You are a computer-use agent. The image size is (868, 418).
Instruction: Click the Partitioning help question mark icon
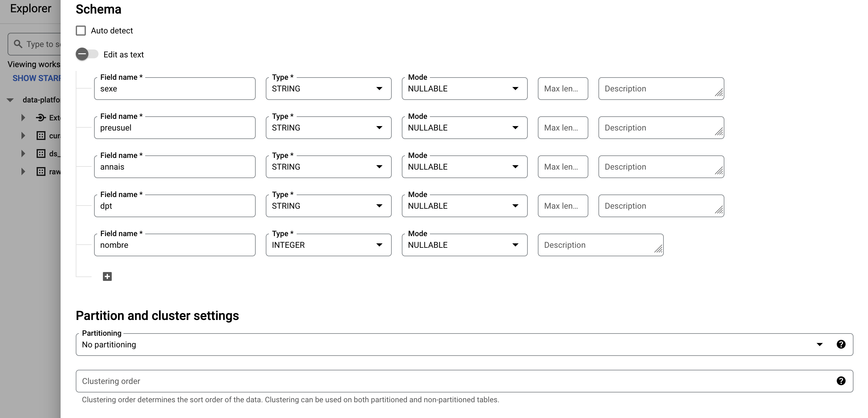tap(841, 344)
